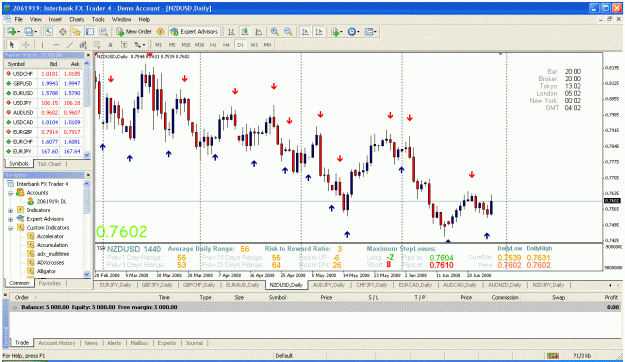Switch to M5 timeframe

(172, 45)
